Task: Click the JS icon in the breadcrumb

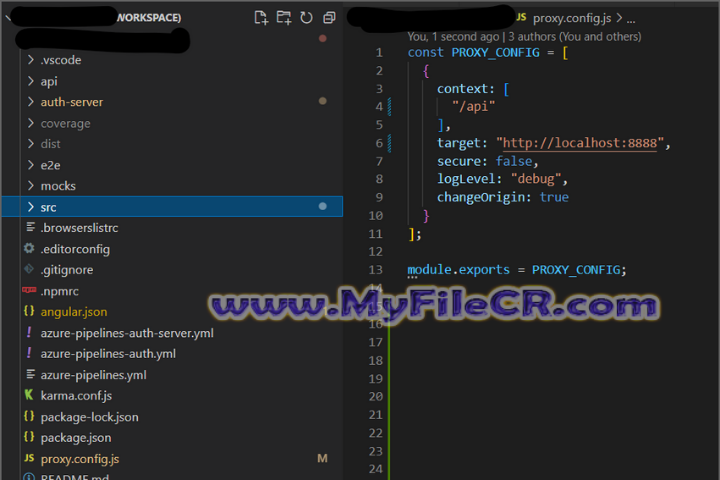Action: point(521,17)
